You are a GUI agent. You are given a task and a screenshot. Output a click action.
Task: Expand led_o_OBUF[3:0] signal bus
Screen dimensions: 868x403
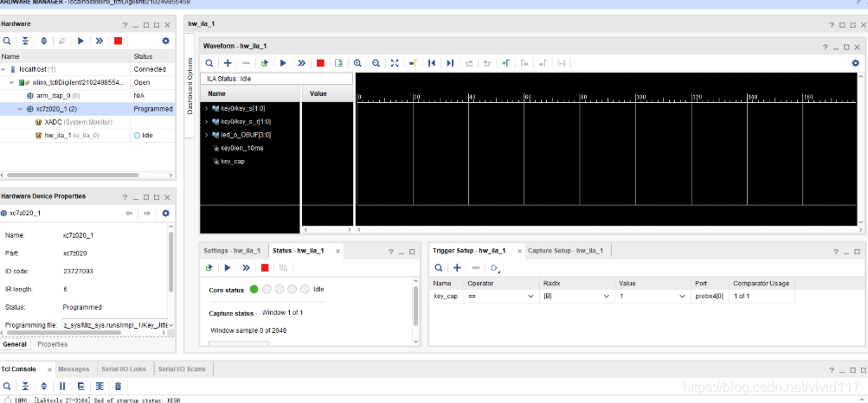pos(207,135)
